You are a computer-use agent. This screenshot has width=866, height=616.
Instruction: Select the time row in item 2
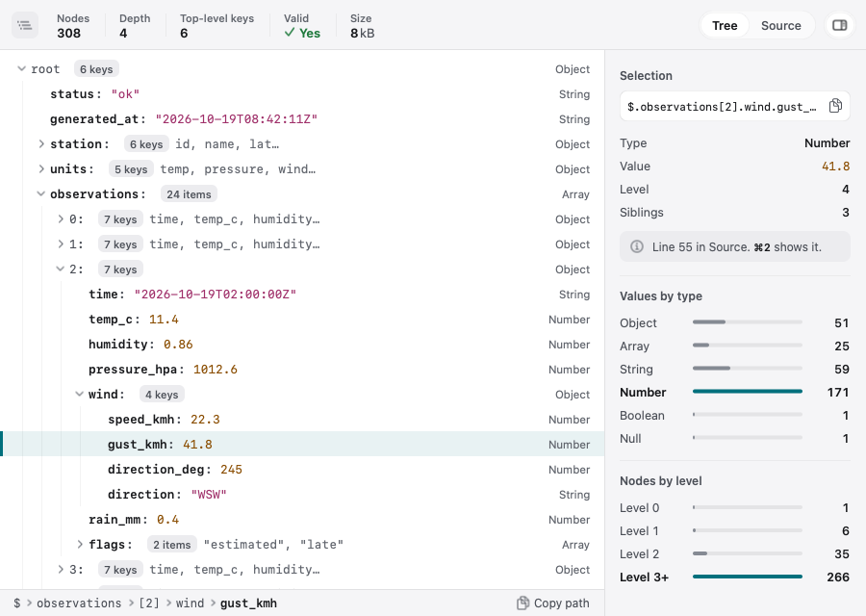click(x=302, y=294)
